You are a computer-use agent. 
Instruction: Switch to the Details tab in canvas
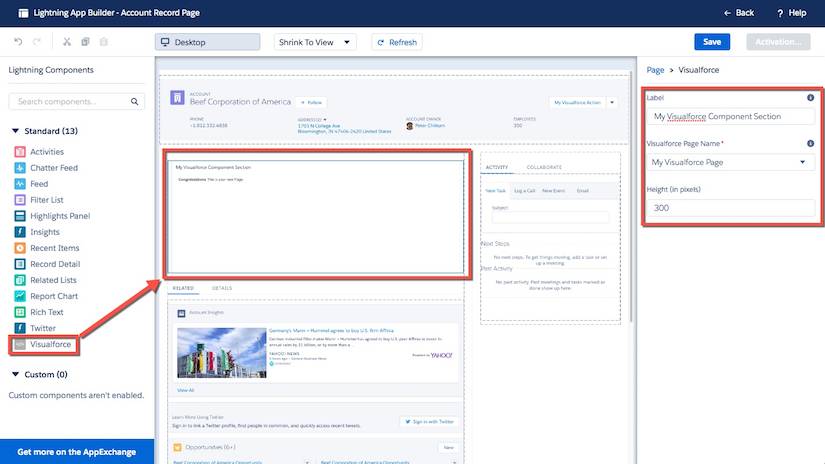[x=222, y=288]
